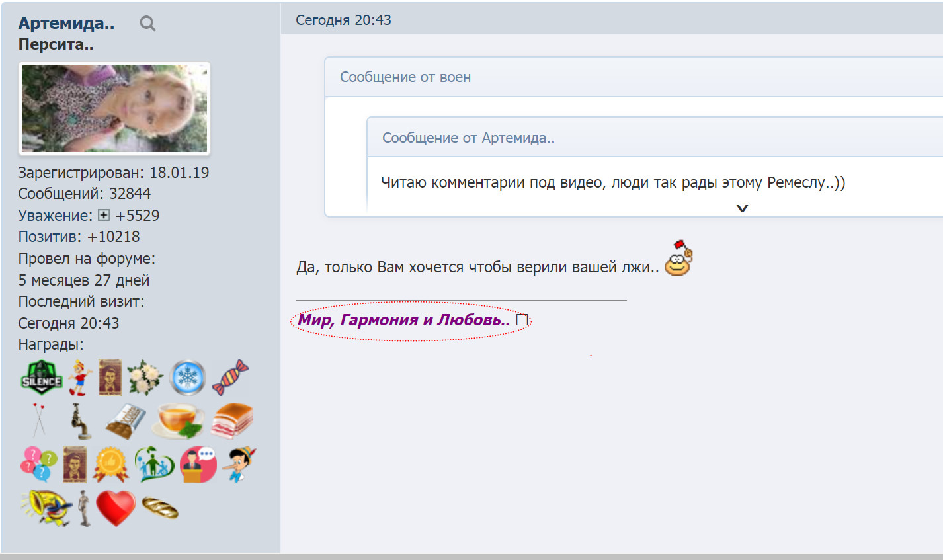Click the long-nosed Pinocchio head award
The image size is (943, 560).
click(238, 463)
